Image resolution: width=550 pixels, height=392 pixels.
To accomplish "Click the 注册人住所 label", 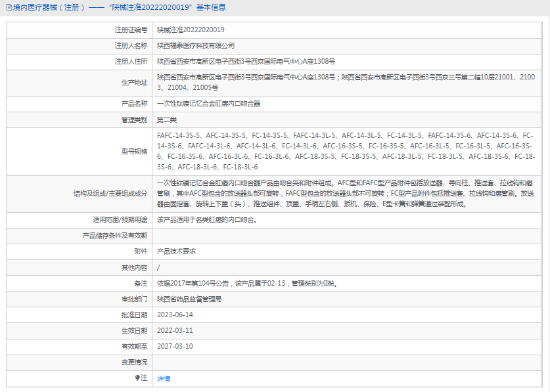I will click(131, 61).
